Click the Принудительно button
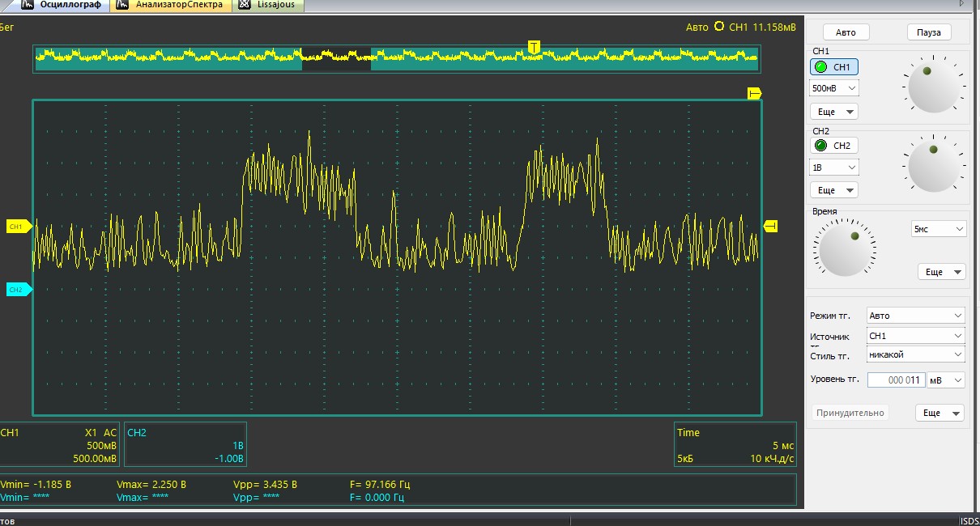980x526 pixels. point(850,413)
